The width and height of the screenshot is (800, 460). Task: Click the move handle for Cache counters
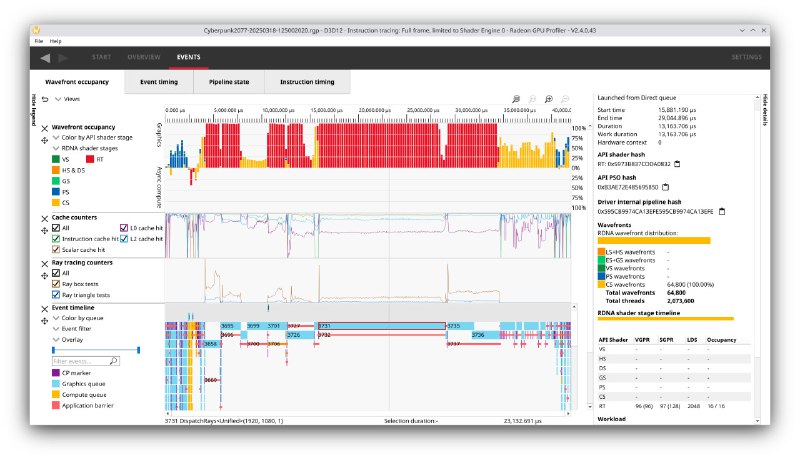[x=45, y=230]
